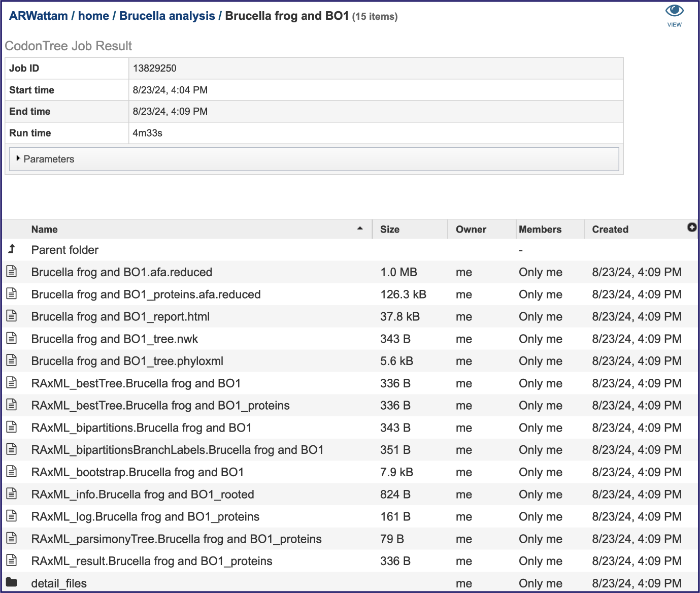Sort the file list by Size column
The height and width of the screenshot is (593, 700).
(389, 229)
